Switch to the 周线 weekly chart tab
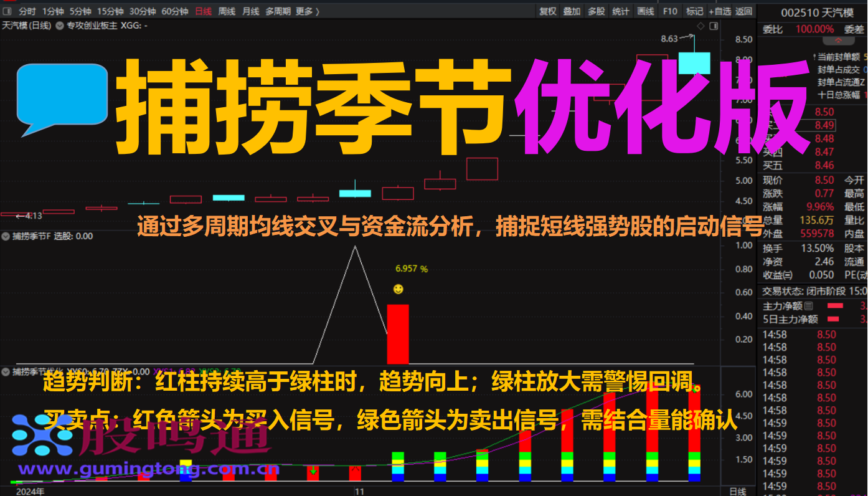 227,11
